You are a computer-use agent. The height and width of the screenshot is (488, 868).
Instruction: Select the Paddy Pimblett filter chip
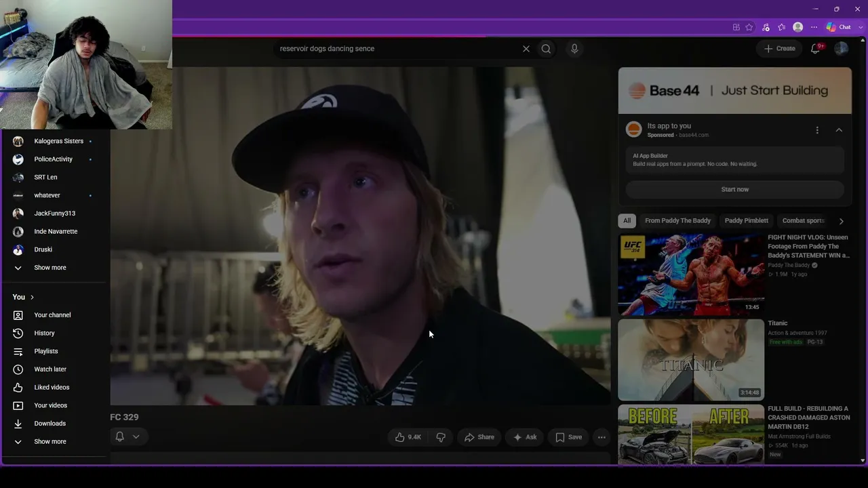[747, 220]
